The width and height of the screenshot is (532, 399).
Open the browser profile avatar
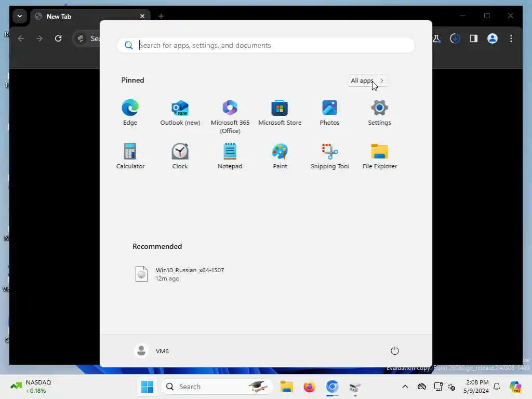tap(493, 38)
